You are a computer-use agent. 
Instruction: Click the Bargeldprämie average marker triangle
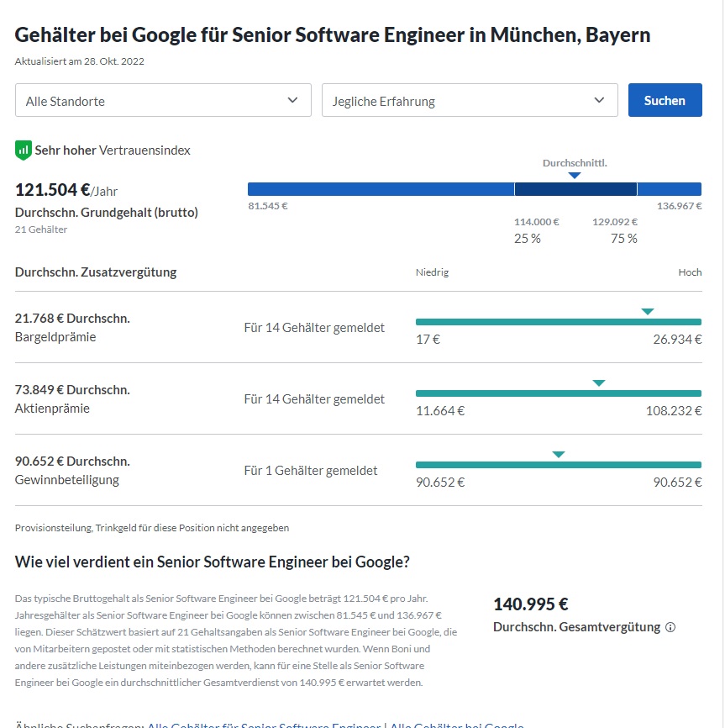pos(648,312)
